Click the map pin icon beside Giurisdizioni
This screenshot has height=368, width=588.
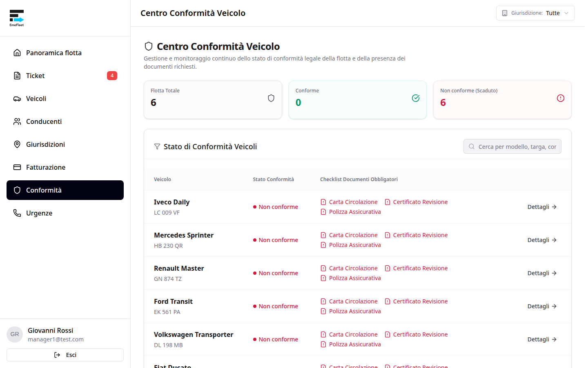[x=17, y=144]
